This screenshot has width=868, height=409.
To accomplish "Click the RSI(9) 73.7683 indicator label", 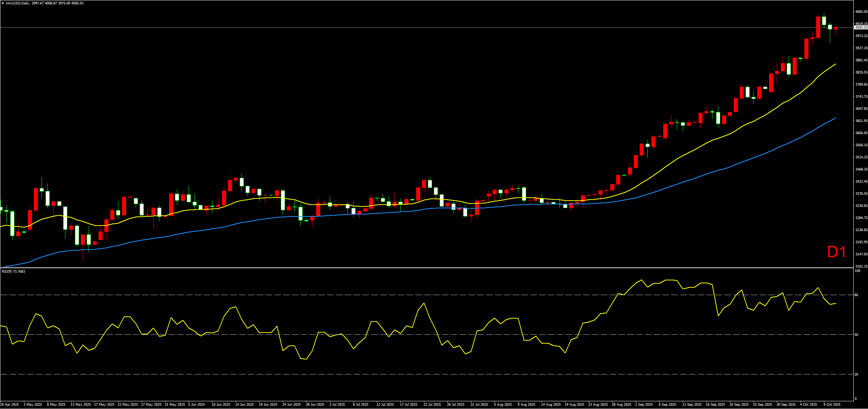I will 14,272.
